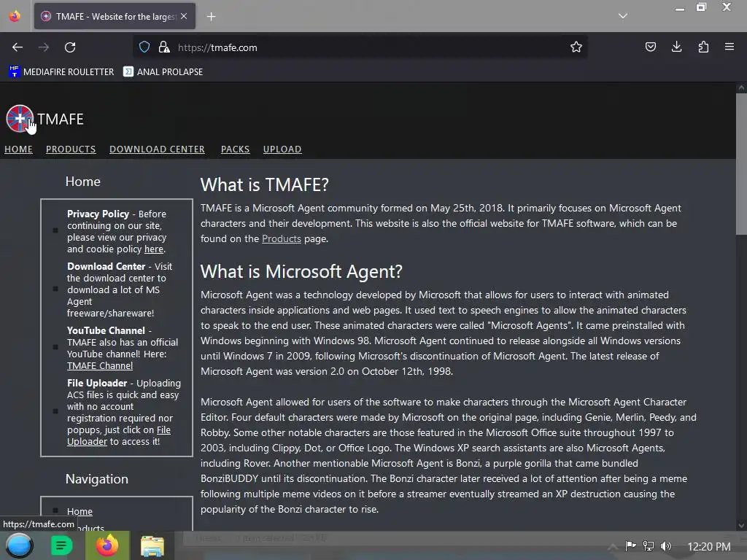The image size is (747, 560).
Task: Show hidden tray icons chevron
Action: point(613,546)
